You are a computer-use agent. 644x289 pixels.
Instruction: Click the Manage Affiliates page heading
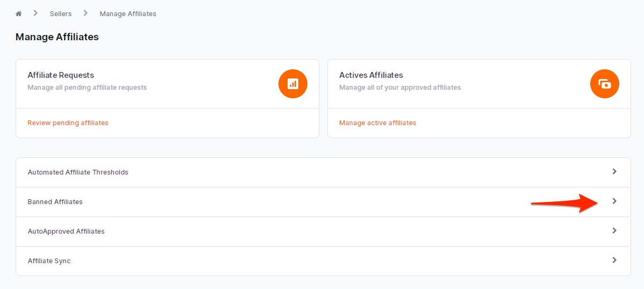tap(57, 37)
